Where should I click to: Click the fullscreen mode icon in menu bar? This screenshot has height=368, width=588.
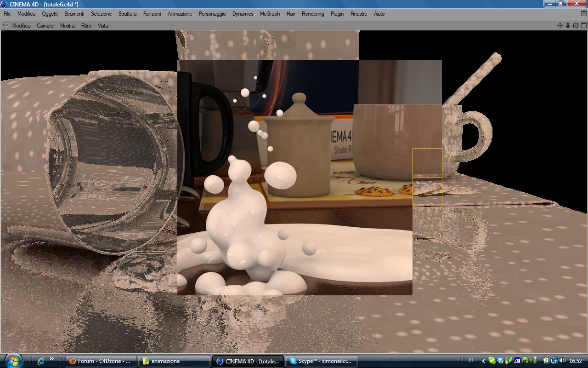point(584,14)
